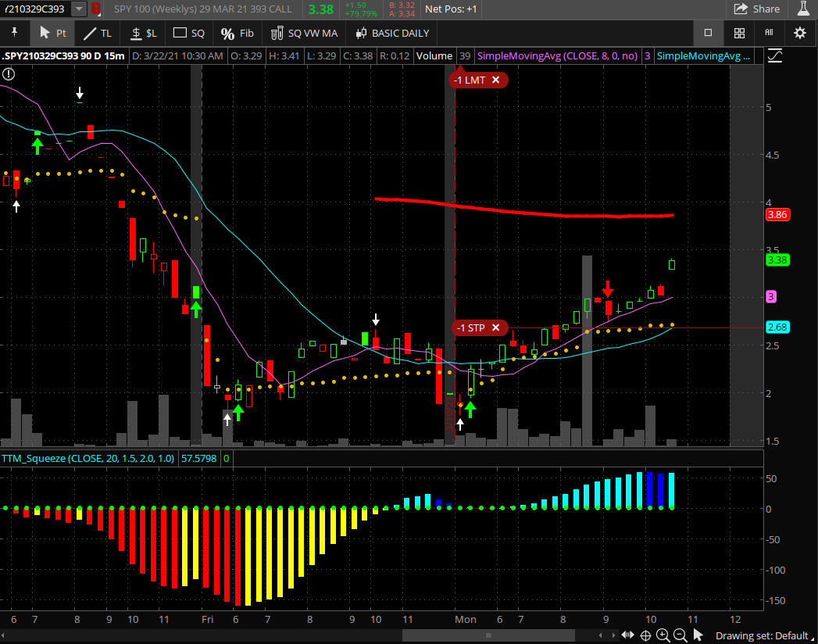Open the chart grid layout icon
Screen dimensions: 818x644
[739, 33]
